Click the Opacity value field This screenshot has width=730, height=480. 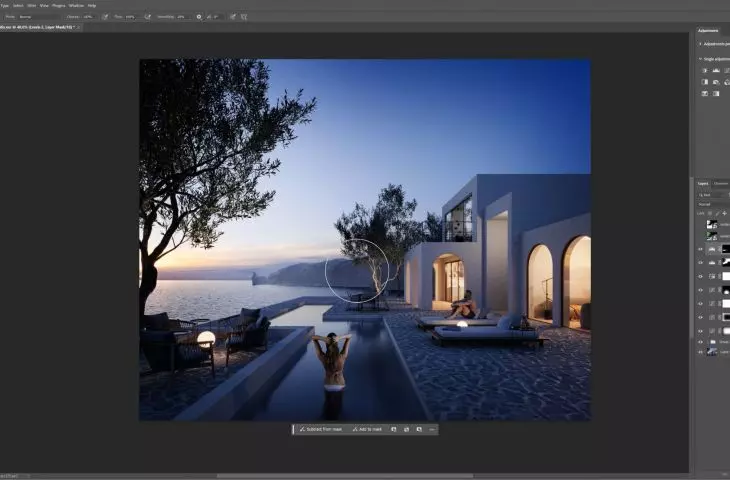coord(89,17)
